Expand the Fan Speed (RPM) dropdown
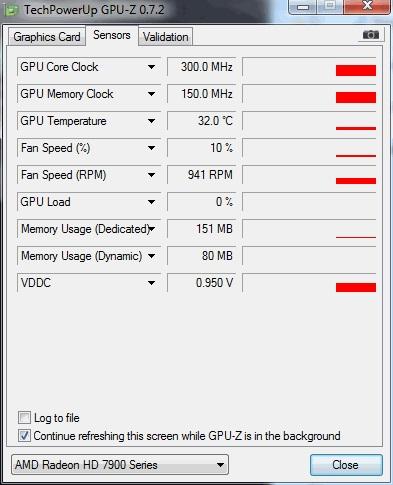 point(151,175)
